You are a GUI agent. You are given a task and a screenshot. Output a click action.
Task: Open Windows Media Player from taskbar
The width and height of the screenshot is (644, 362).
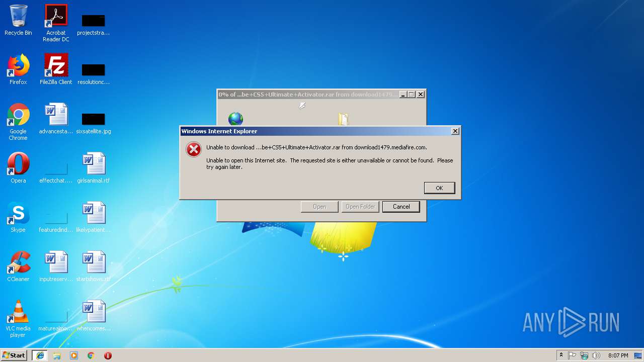click(74, 355)
